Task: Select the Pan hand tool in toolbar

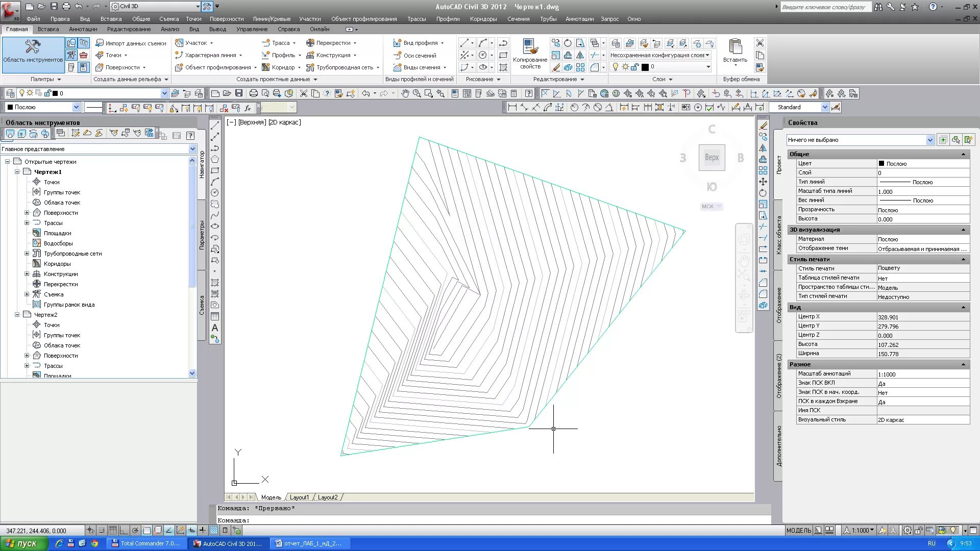Action: [x=405, y=93]
